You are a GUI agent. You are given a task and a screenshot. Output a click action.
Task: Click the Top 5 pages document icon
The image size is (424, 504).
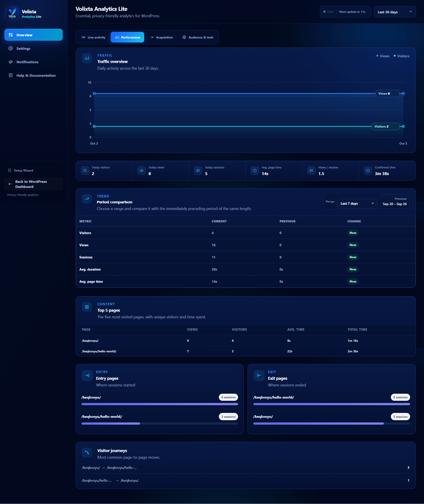87,307
